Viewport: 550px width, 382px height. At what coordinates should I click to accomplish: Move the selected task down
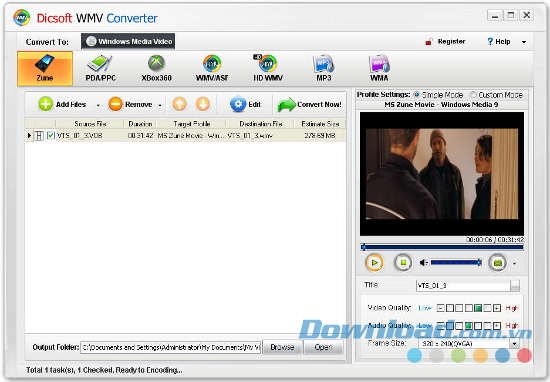tap(203, 104)
